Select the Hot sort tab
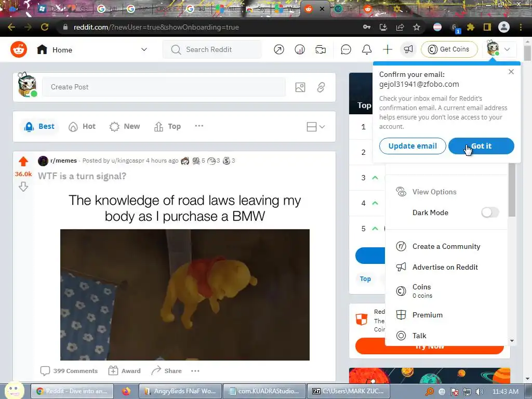The width and height of the screenshot is (532, 399). (x=82, y=127)
